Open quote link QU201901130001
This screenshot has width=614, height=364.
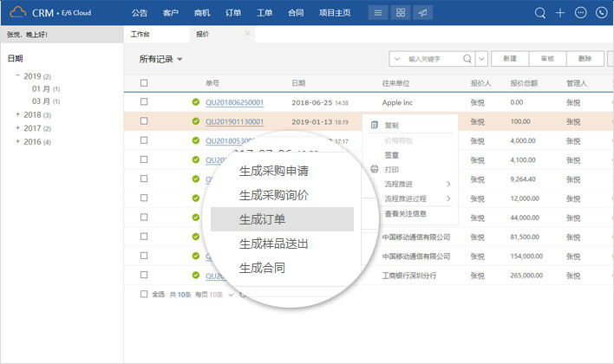(234, 121)
